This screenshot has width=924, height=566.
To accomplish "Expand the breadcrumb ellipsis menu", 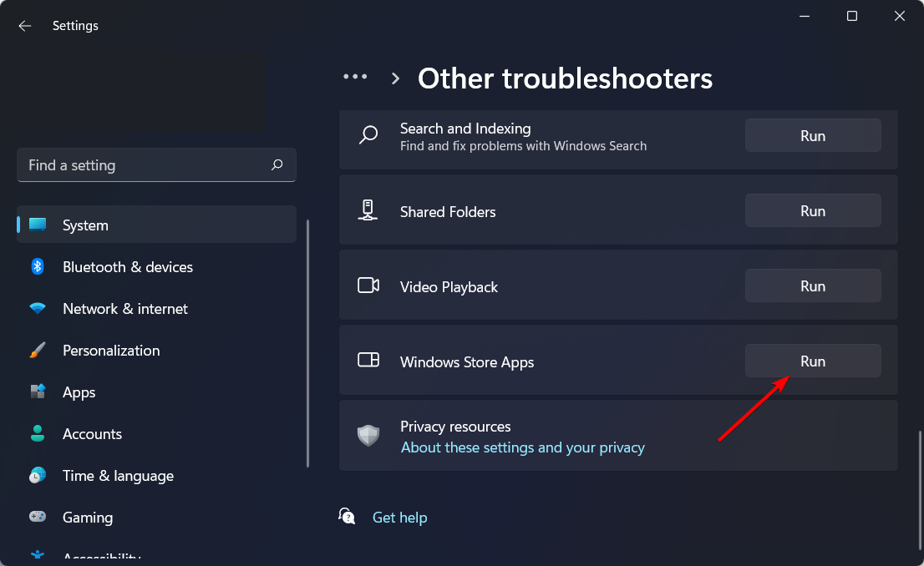I will [355, 77].
